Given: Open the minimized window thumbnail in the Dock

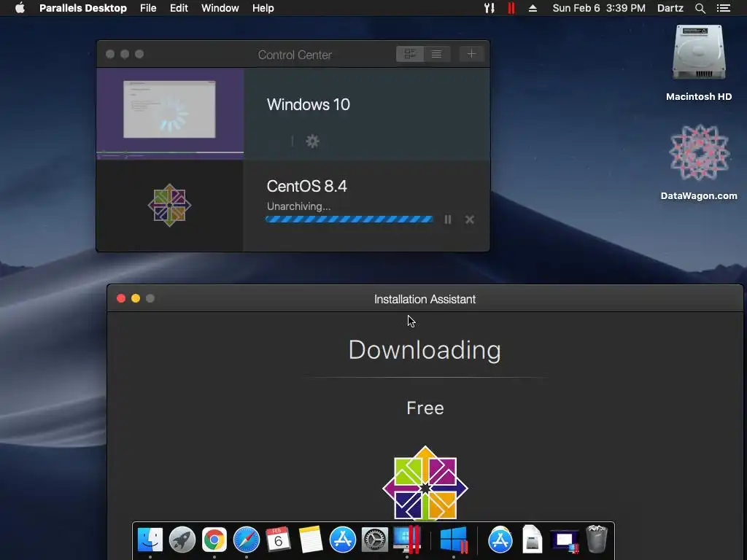Looking at the screenshot, I should click(x=565, y=541).
